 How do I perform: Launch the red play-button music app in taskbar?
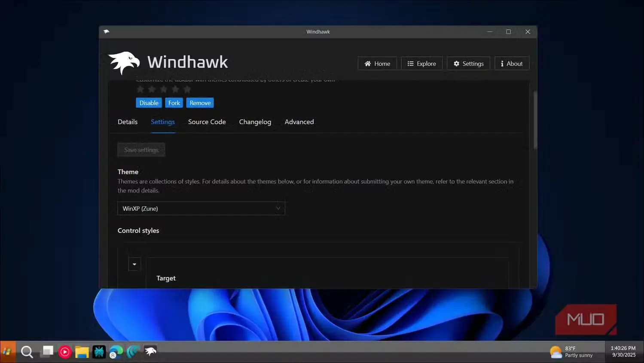tap(65, 352)
